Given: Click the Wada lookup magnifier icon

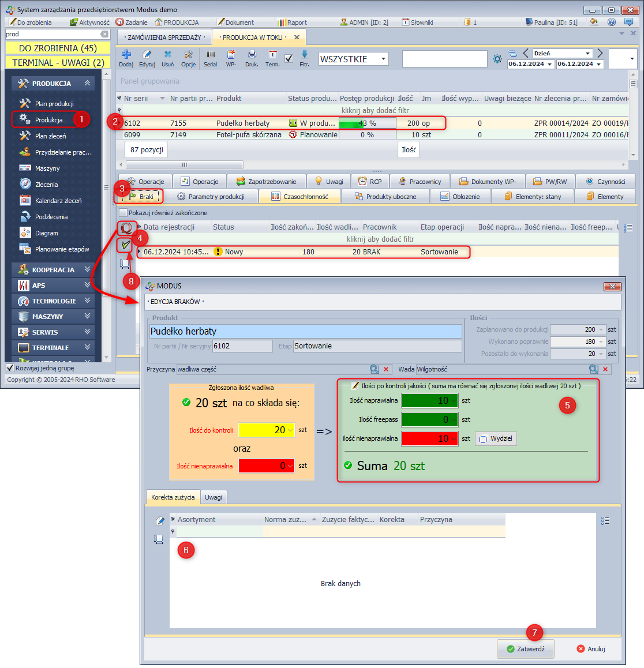Looking at the screenshot, I should 593,369.
